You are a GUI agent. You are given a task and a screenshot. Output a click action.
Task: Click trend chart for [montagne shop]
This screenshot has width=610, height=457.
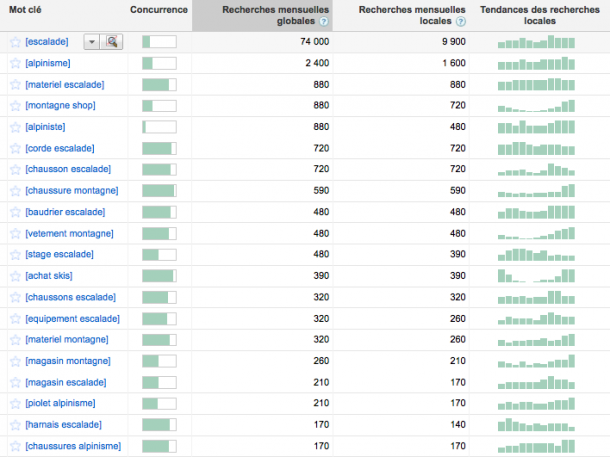click(x=536, y=106)
